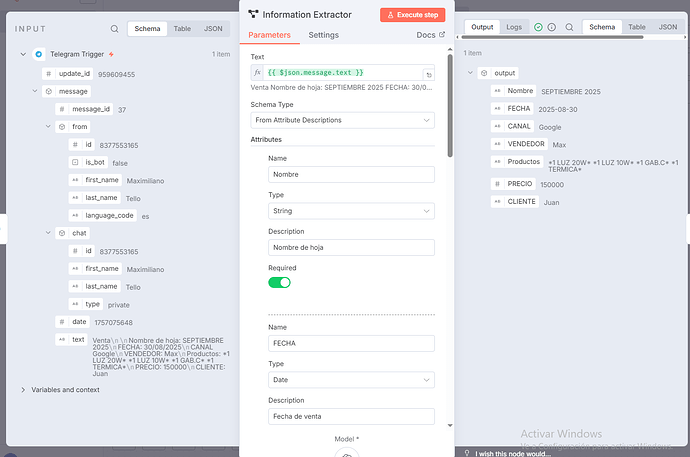Click the lightbulb icon beside wish text

(467, 453)
